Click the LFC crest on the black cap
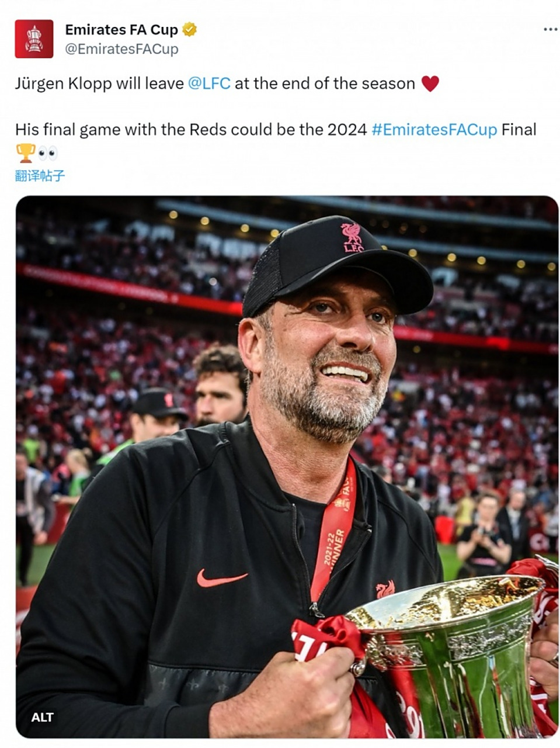This screenshot has width=560, height=748. [x=352, y=237]
